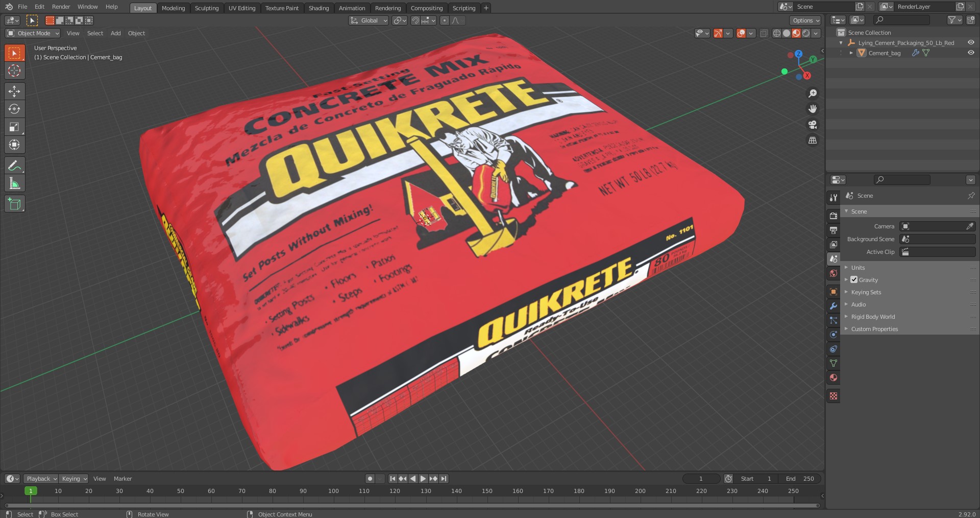Image resolution: width=980 pixels, height=518 pixels.
Task: Expand the Custom Properties panel
Action: 874,329
